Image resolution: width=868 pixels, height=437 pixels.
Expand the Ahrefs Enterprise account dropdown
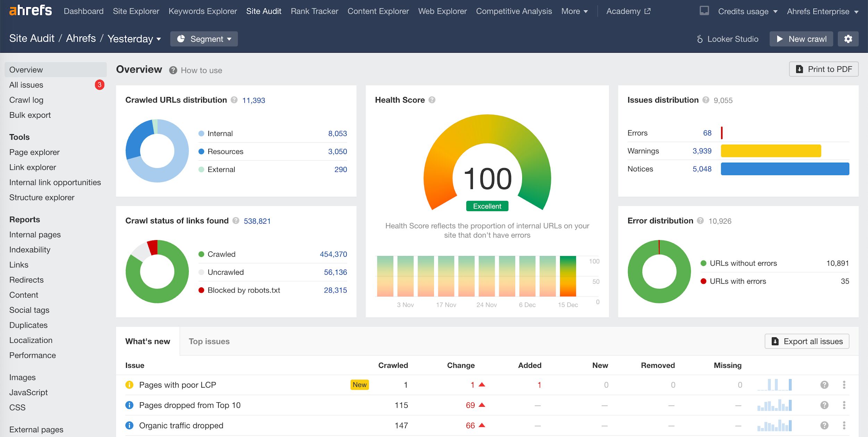[x=823, y=11]
